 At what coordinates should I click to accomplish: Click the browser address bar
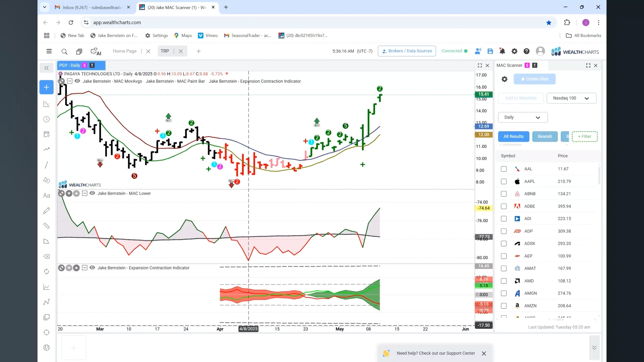tap(315, 22)
